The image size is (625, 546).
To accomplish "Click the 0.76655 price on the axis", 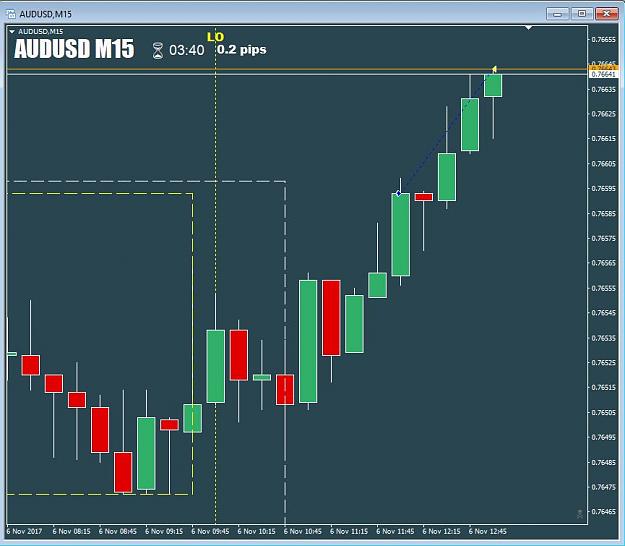I will 603,39.
